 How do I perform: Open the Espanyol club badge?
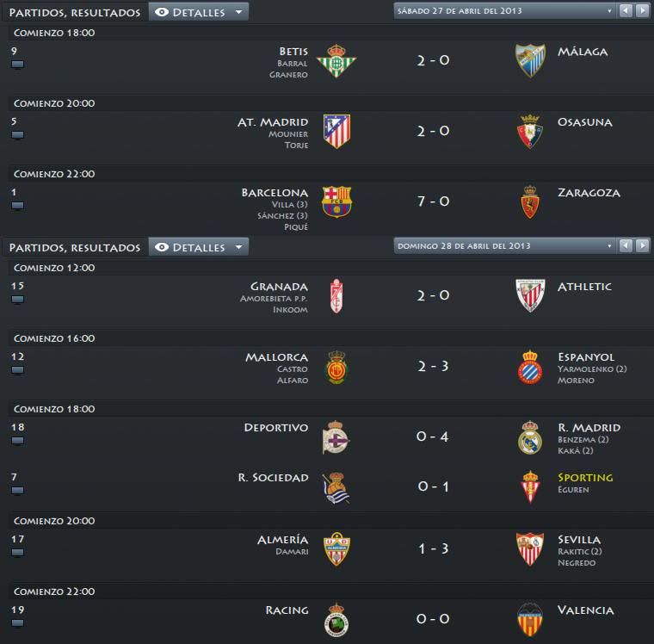coord(530,367)
